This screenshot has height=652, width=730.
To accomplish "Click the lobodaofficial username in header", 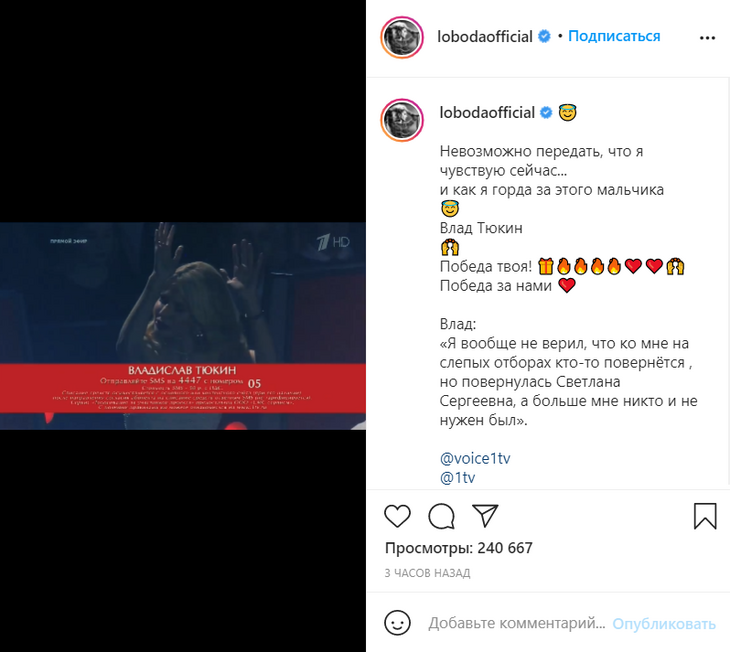I will (485, 37).
